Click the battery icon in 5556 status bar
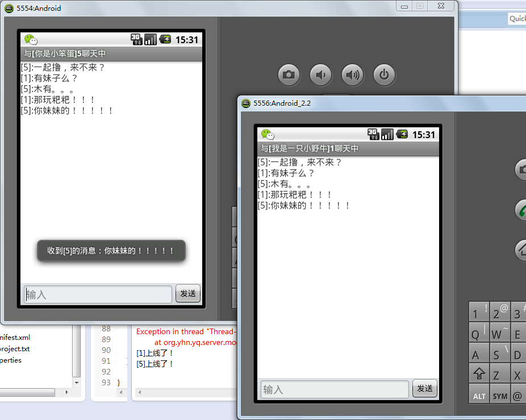This screenshot has width=526, height=420. pyautogui.click(x=402, y=135)
